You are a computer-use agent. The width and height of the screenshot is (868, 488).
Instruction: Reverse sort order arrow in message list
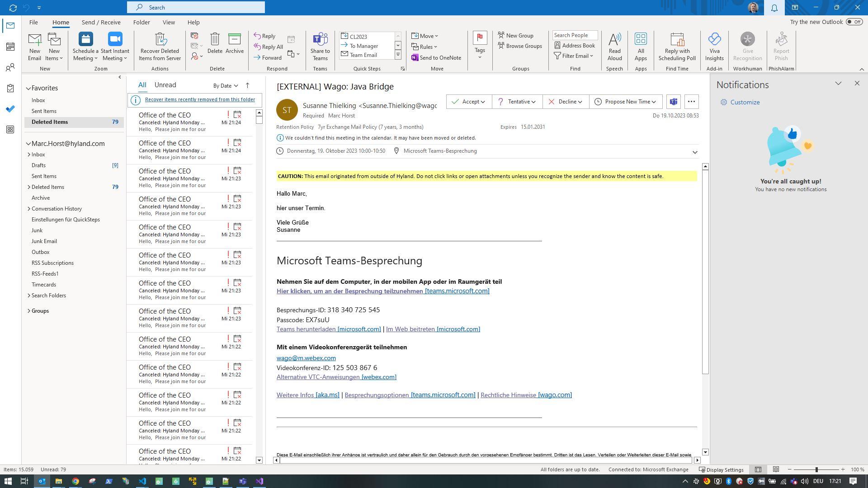(247, 85)
